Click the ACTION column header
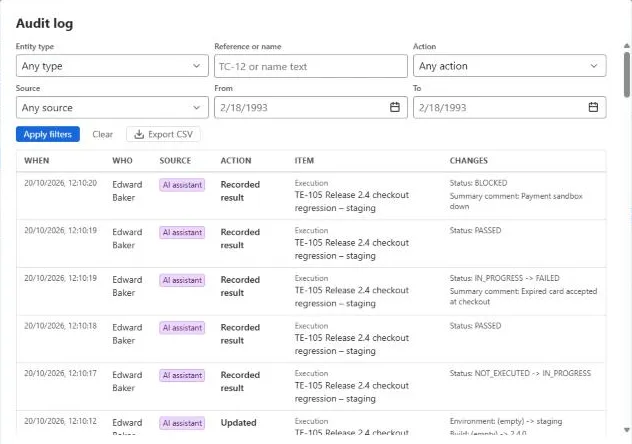The height and width of the screenshot is (444, 632). [236, 161]
